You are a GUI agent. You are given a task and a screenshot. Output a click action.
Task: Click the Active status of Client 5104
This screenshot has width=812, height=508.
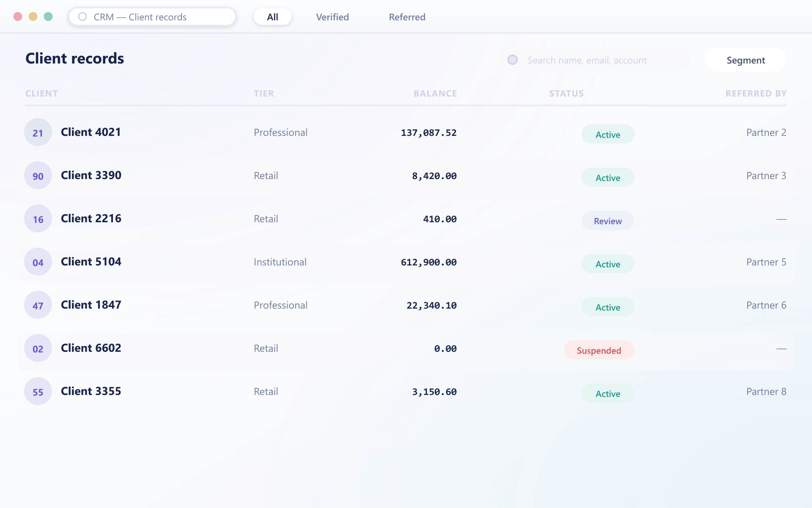point(608,264)
